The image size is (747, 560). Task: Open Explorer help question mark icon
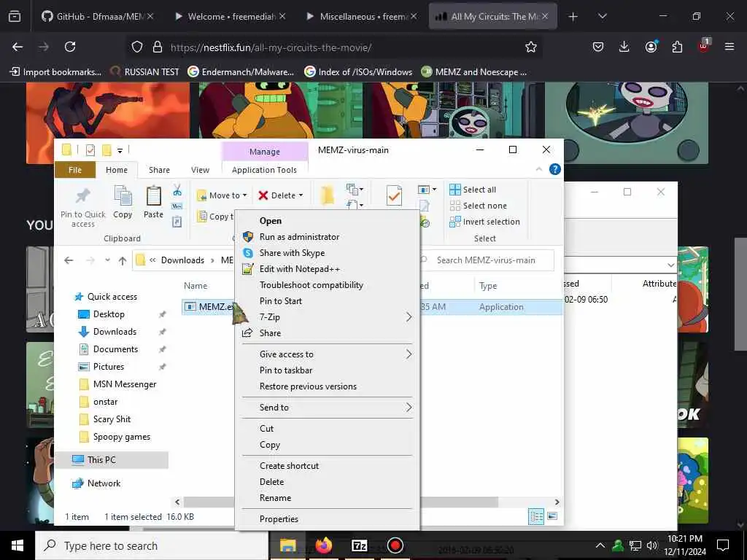click(555, 169)
